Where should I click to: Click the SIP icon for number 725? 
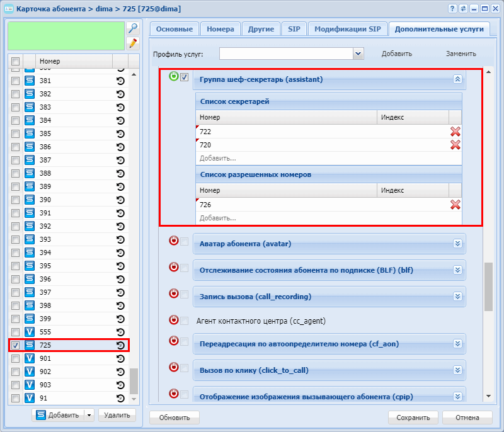point(30,345)
